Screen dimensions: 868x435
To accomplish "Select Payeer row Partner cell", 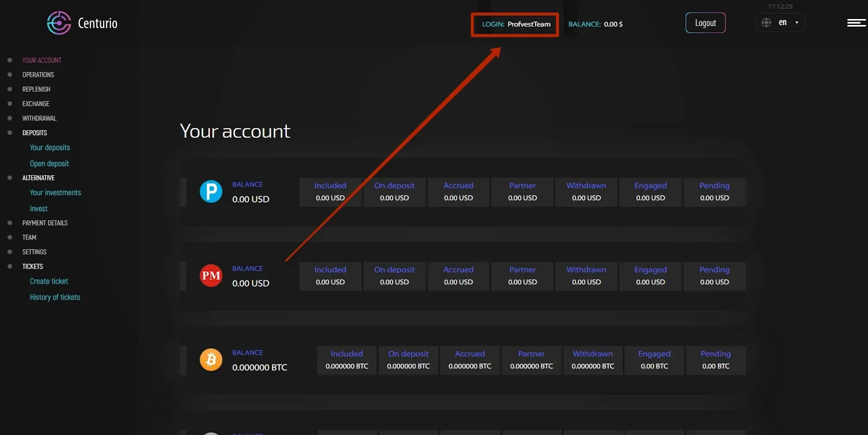I will tap(522, 192).
